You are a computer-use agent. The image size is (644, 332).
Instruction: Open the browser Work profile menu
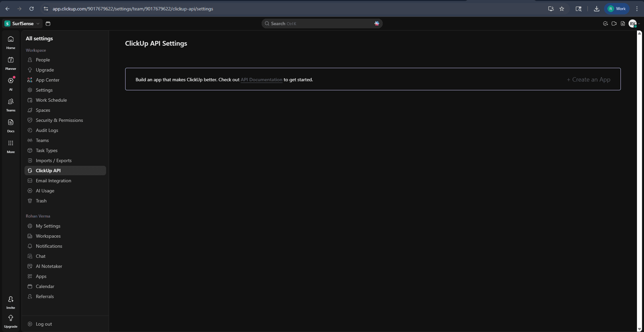click(x=616, y=9)
